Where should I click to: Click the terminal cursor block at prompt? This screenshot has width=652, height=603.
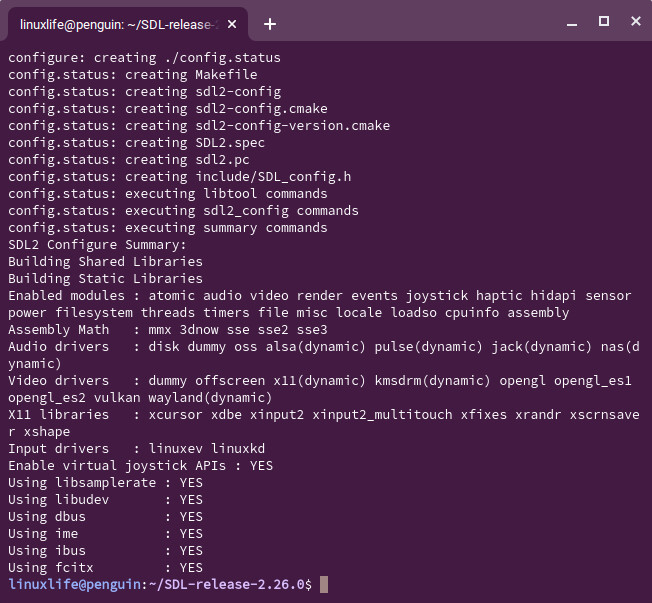coord(324,584)
